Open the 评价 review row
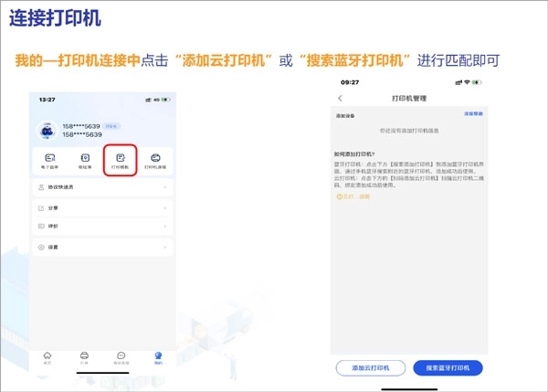The height and width of the screenshot is (392, 548). pos(102,225)
